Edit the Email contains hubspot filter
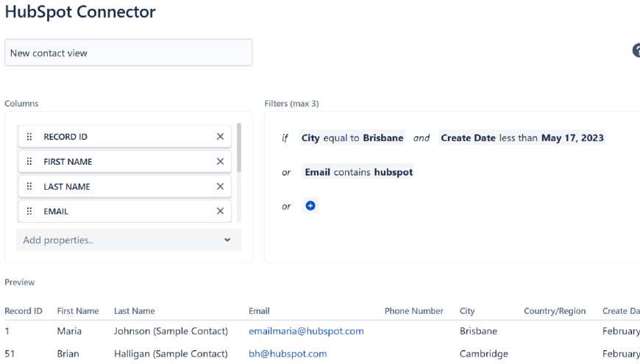The height and width of the screenshot is (364, 640). coord(358,172)
